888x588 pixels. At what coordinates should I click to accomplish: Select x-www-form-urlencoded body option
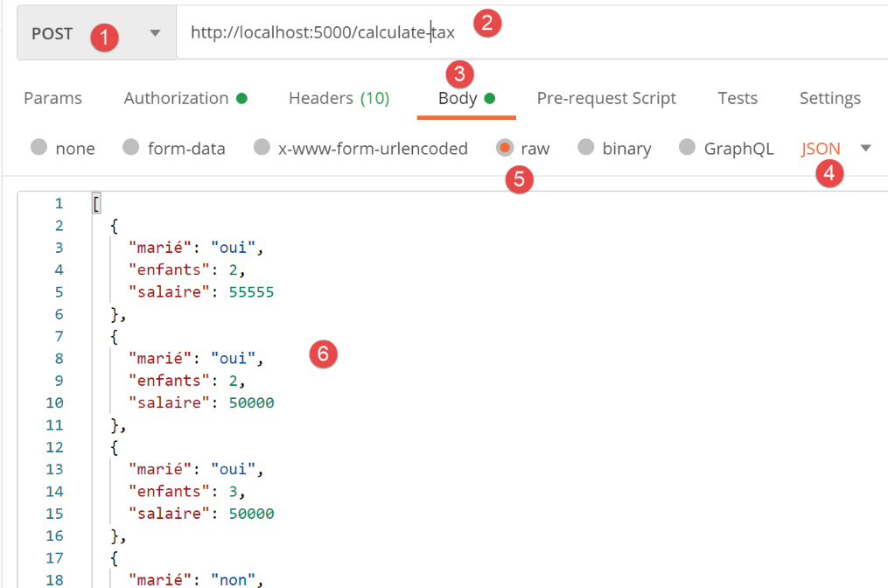coord(262,148)
